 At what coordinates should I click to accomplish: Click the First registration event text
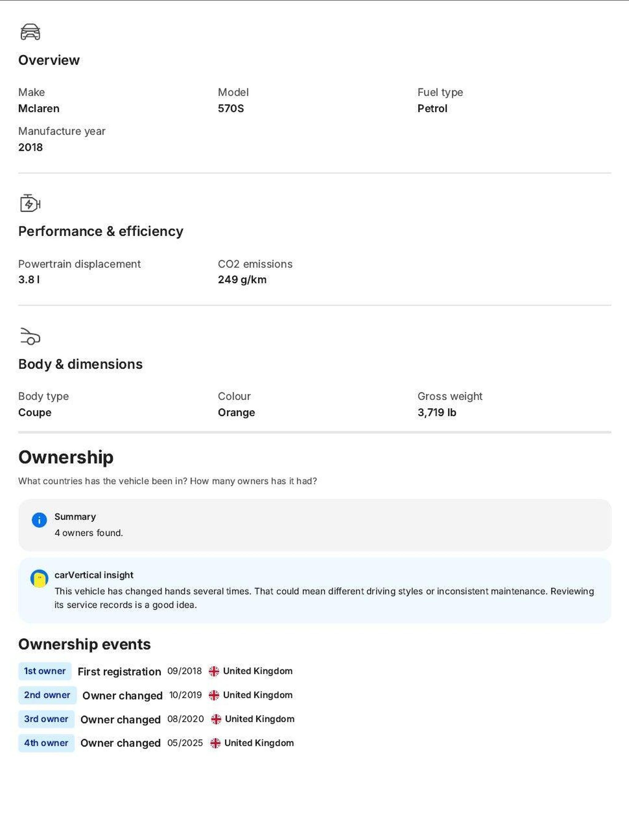pos(119,671)
